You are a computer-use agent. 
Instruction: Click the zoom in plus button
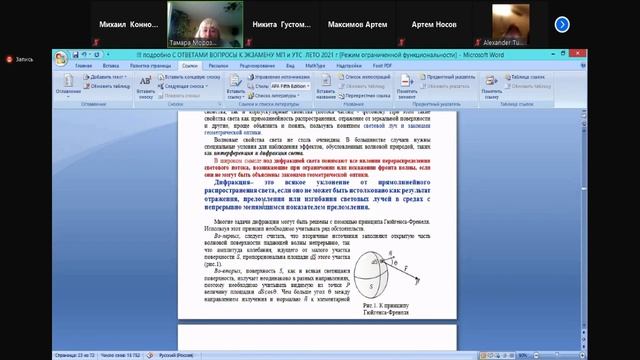[x=582, y=356]
